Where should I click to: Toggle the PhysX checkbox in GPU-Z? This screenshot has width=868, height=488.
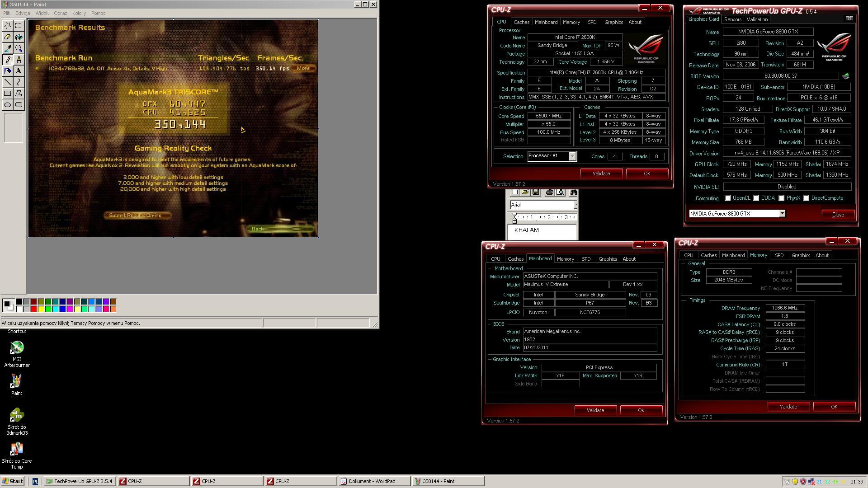781,198
